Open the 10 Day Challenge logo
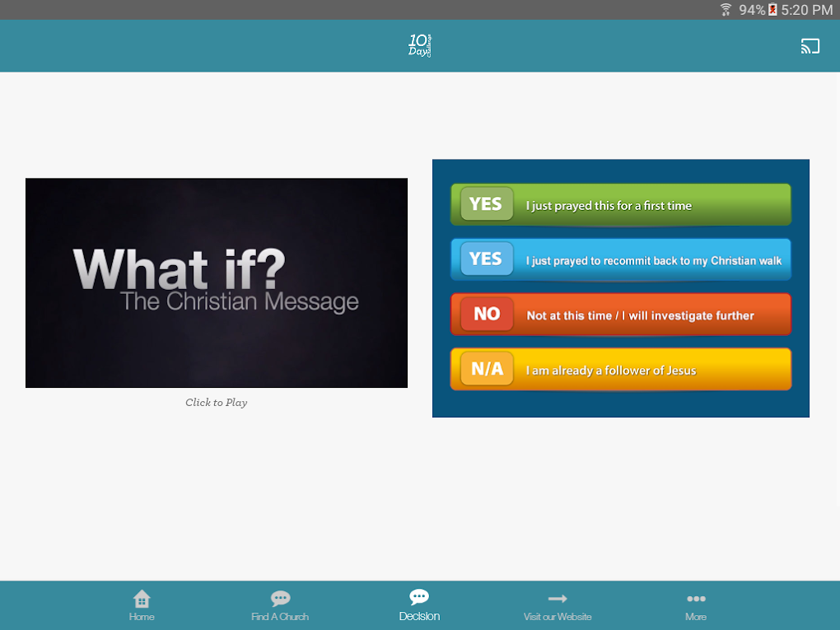This screenshot has height=630, width=840. pyautogui.click(x=419, y=45)
